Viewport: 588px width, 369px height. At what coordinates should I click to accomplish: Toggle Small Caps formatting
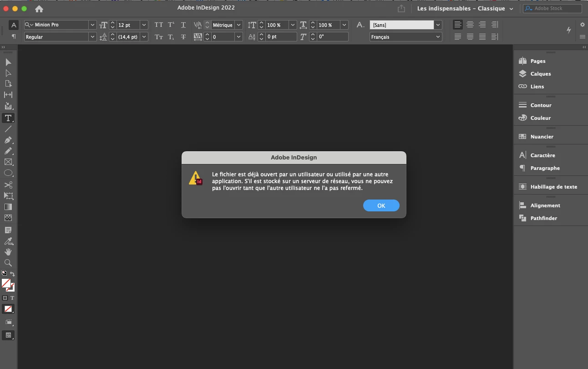click(158, 37)
